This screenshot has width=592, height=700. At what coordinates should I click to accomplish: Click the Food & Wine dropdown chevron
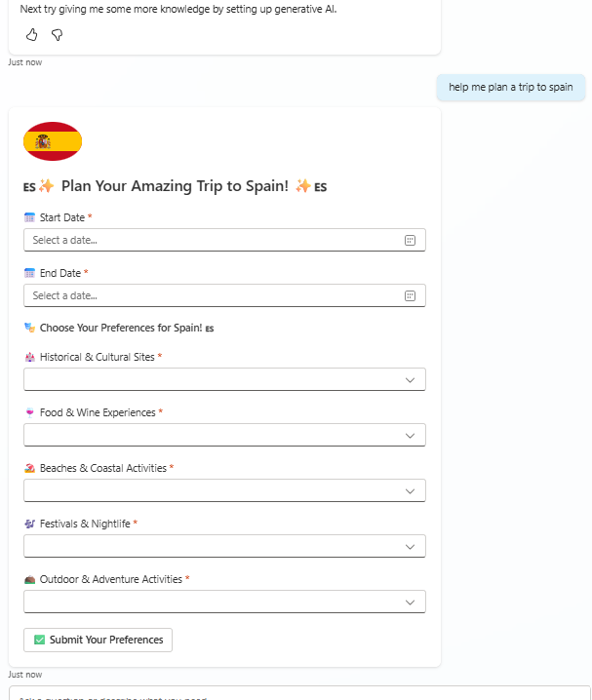411,435
